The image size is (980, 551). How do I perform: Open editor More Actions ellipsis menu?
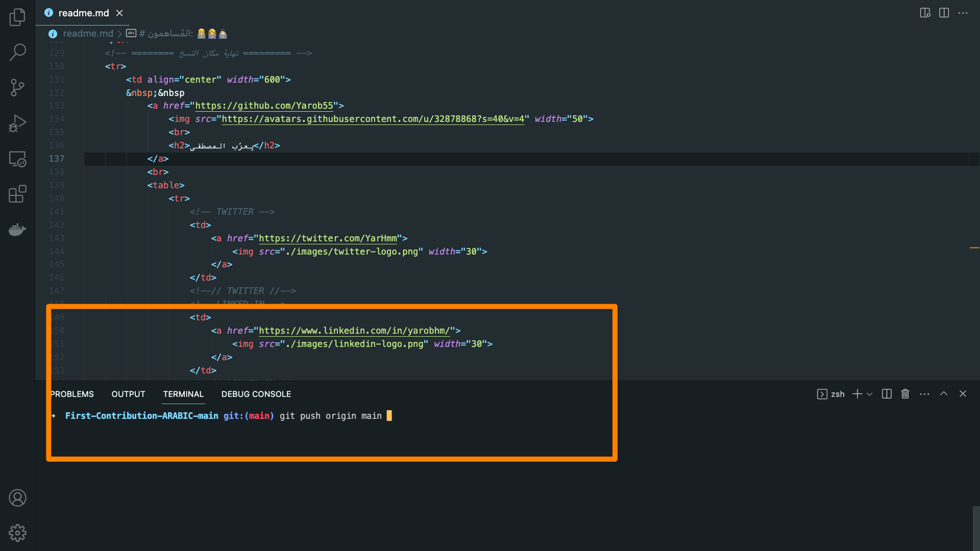tap(963, 13)
